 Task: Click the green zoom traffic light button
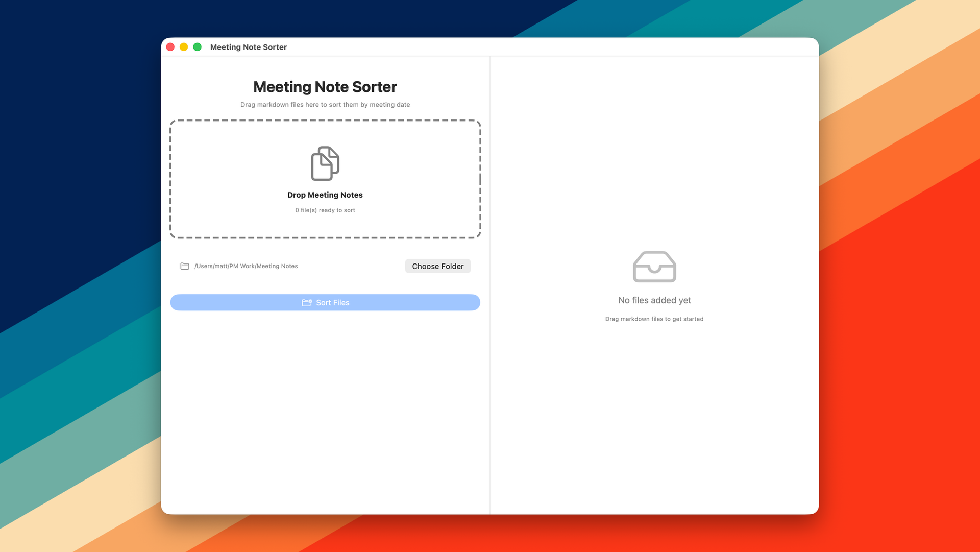pyautogui.click(x=197, y=46)
